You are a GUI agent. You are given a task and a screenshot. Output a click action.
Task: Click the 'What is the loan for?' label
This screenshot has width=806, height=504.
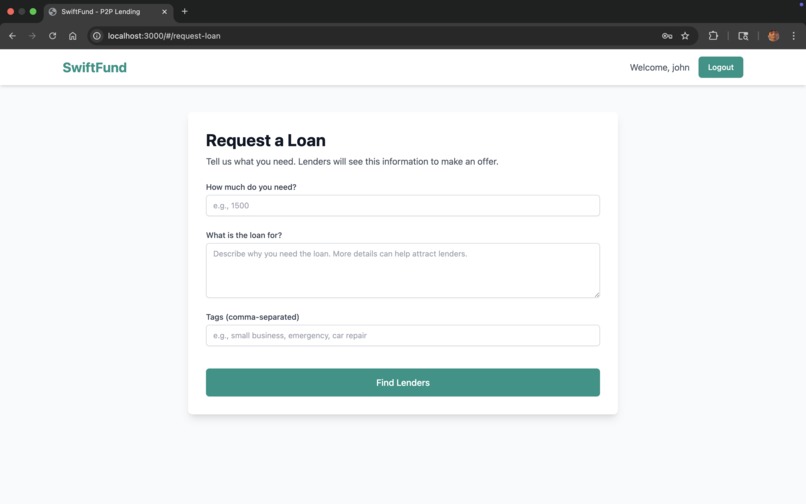(x=244, y=235)
